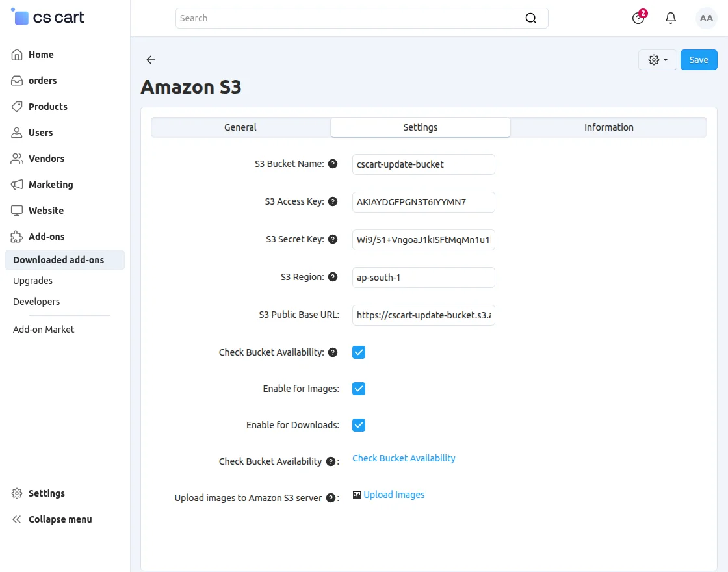Open the AA user avatar menu
Image resolution: width=728 pixels, height=572 pixels.
pos(706,18)
